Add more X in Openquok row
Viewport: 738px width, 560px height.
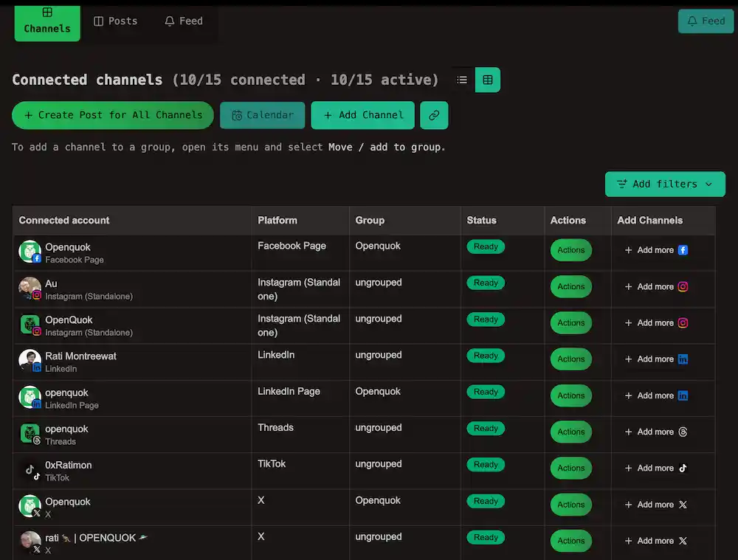coord(656,505)
